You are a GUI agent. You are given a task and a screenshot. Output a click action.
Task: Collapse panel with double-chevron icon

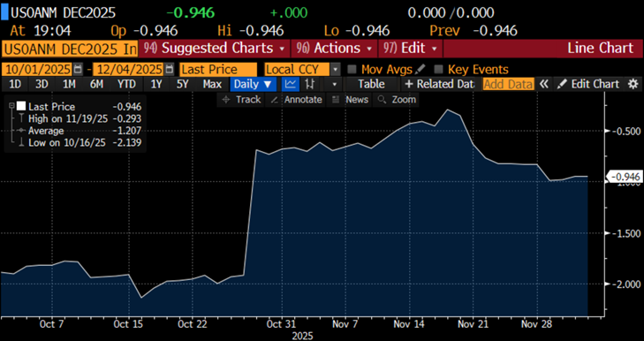pos(544,84)
